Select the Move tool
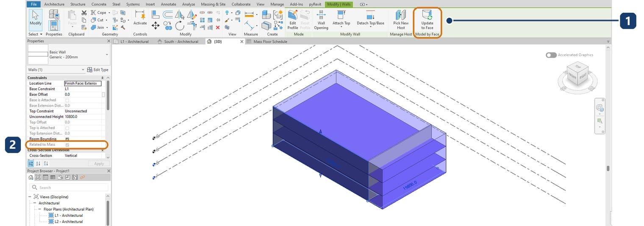644x226 pixels. [155, 26]
